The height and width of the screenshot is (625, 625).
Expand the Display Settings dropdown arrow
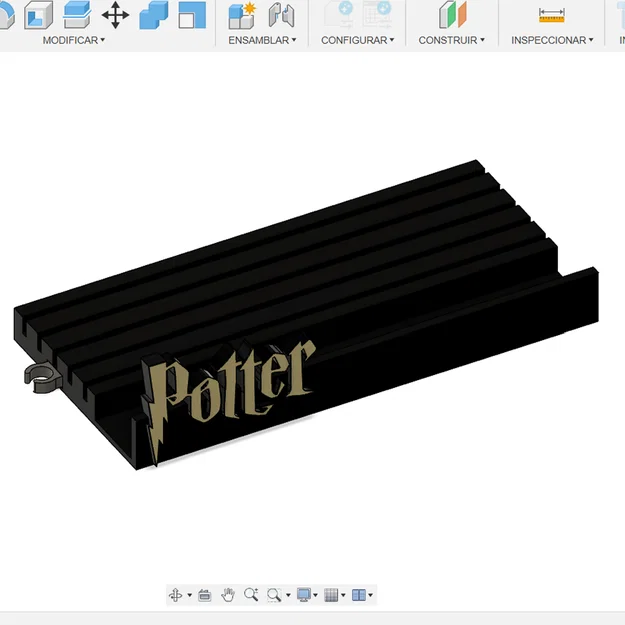click(315, 596)
